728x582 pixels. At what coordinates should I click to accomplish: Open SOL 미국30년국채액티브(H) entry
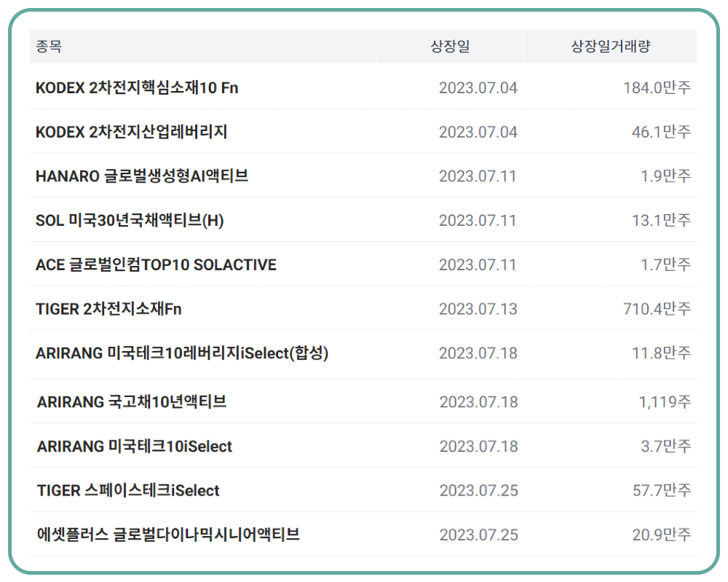click(x=130, y=221)
